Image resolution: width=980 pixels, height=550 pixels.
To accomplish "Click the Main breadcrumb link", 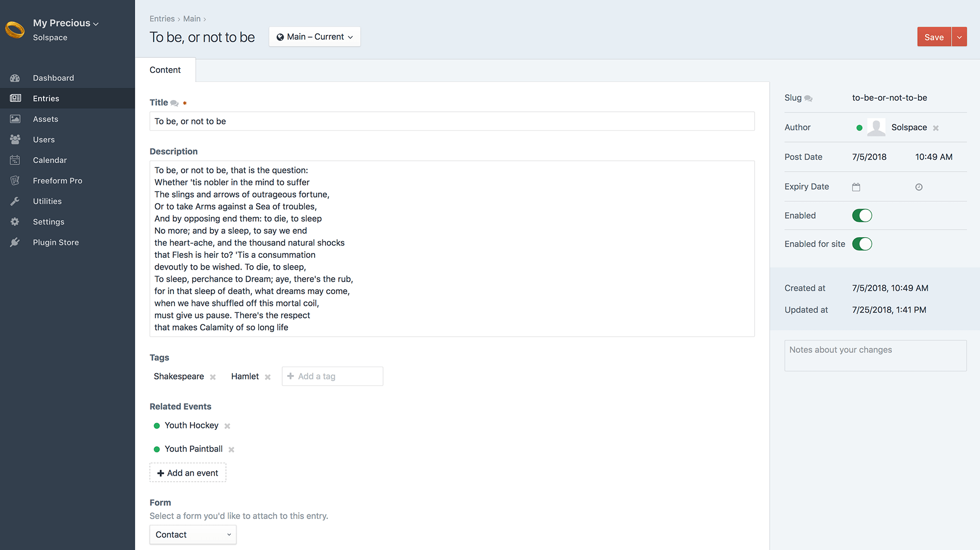I will (192, 19).
